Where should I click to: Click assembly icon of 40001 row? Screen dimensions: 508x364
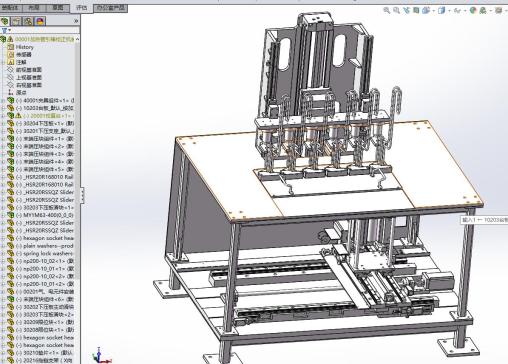(10, 100)
